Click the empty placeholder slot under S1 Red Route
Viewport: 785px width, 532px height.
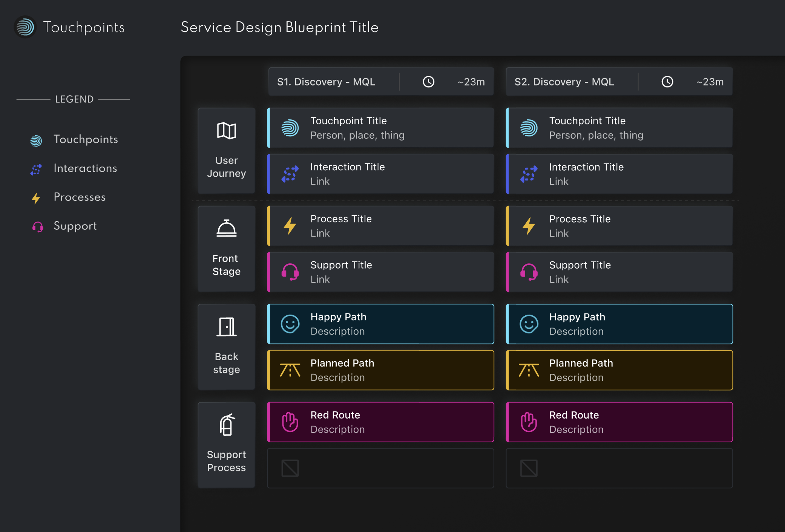380,468
